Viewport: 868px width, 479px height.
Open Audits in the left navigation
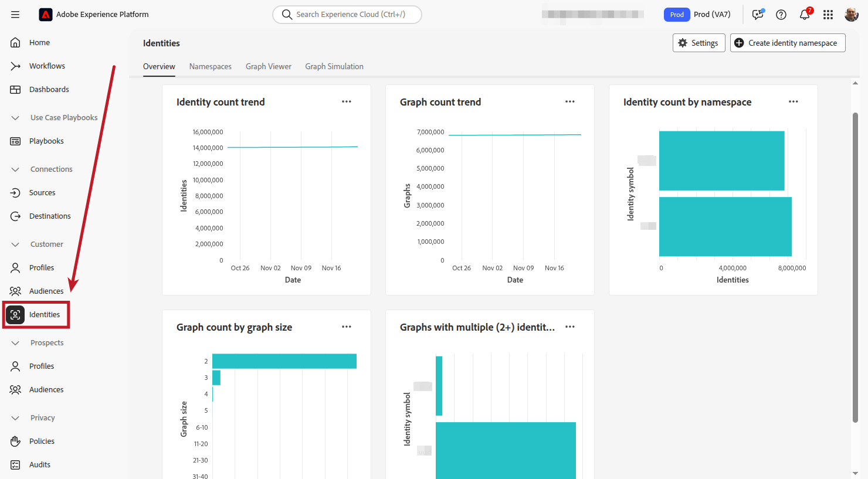(40, 465)
